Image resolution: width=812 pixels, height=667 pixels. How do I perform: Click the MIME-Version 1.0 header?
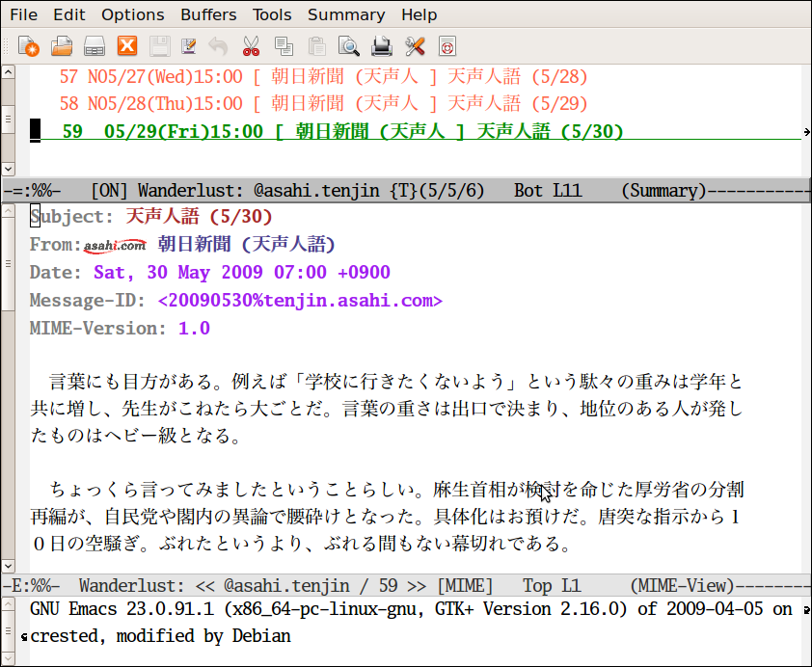[x=120, y=328]
